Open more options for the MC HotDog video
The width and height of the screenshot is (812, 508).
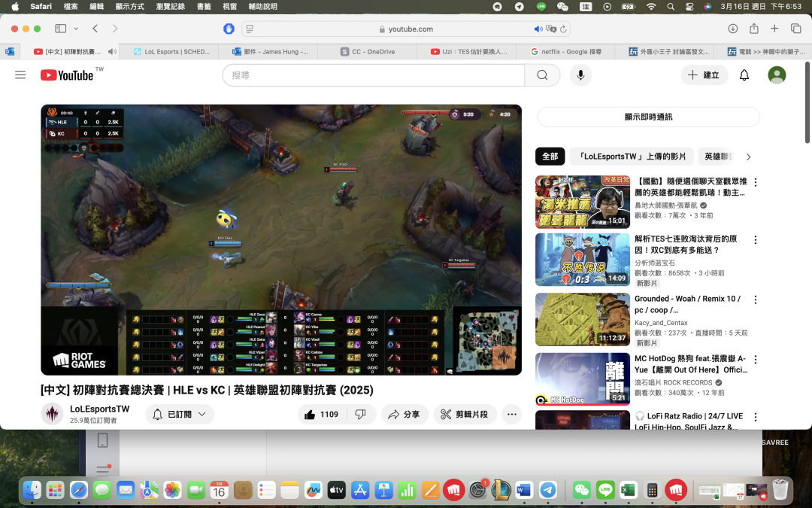pyautogui.click(x=756, y=359)
